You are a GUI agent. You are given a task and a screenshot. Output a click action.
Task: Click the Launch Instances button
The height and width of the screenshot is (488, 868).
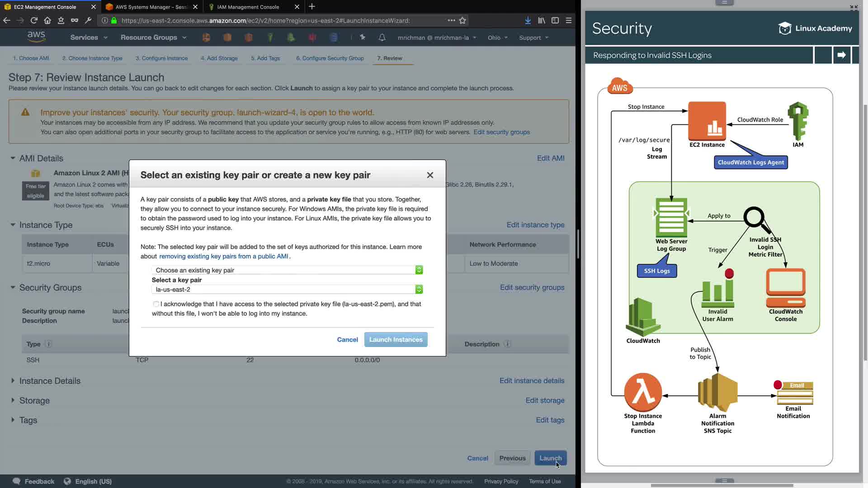(396, 340)
